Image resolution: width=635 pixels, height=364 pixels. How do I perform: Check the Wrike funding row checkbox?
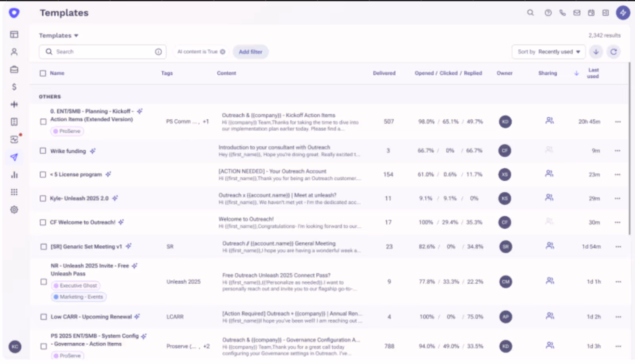(43, 151)
